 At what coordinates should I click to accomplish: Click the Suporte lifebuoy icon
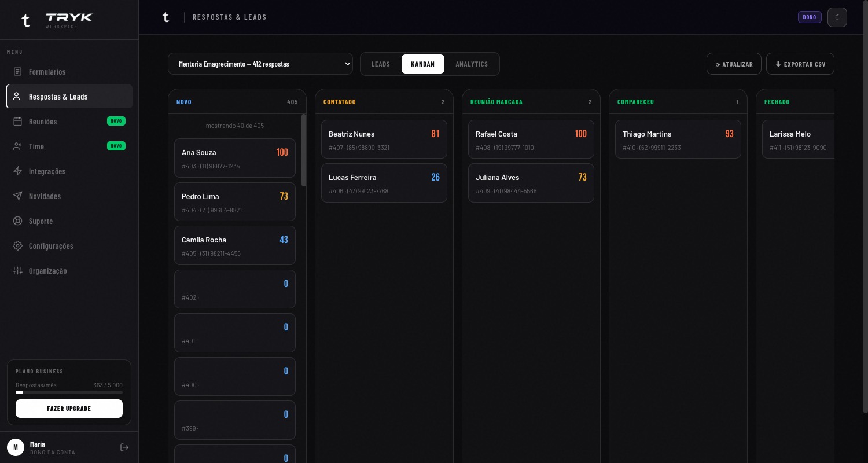17,221
